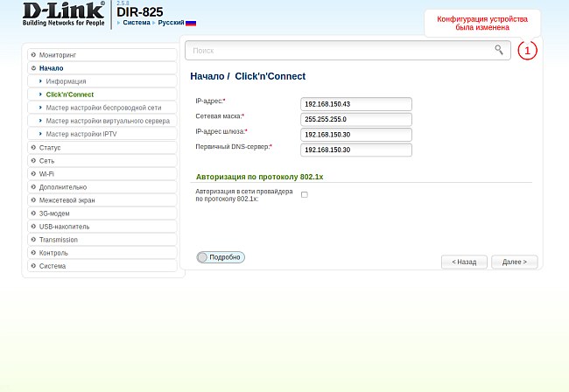Click the Конфигурация устройства была изменена notice
The height and width of the screenshot is (392, 569).
point(482,24)
